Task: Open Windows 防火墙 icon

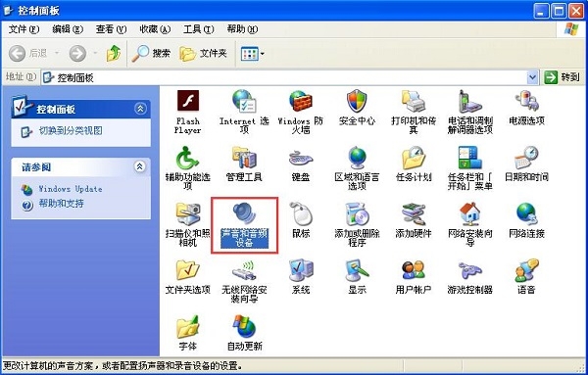Action: pos(301,101)
